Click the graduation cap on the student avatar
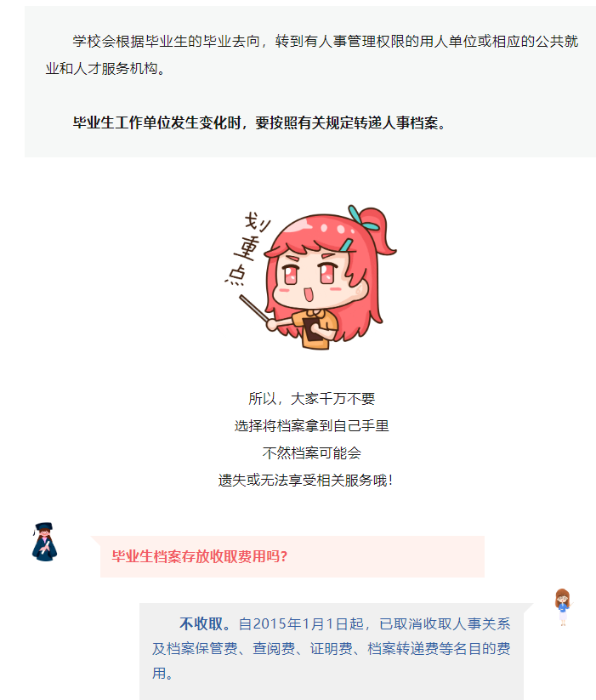596x700 pixels. [x=43, y=527]
